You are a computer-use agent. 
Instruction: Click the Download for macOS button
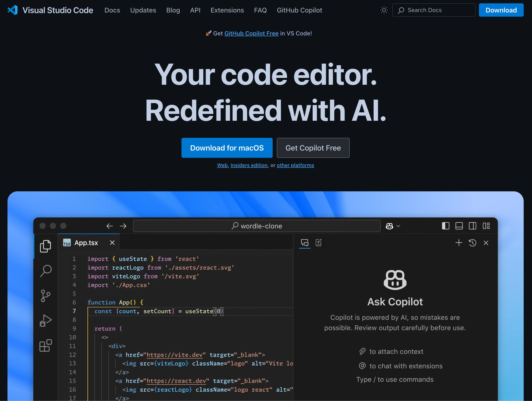click(227, 148)
